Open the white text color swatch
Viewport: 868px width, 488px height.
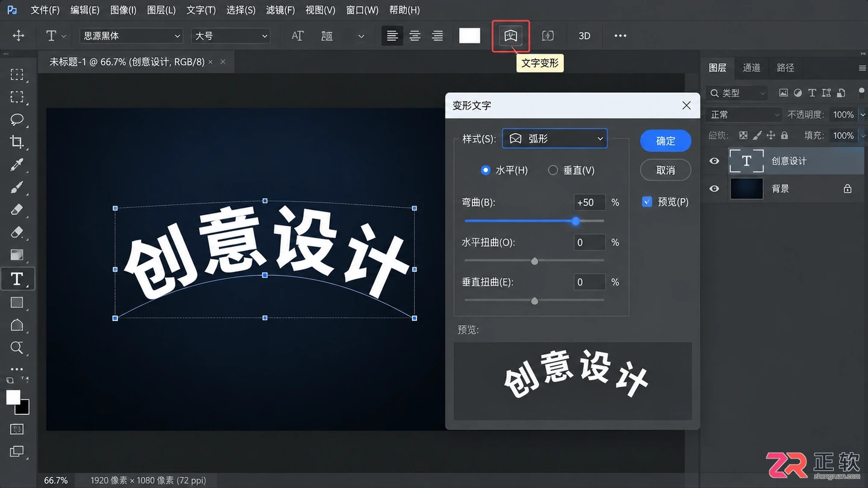tap(470, 36)
